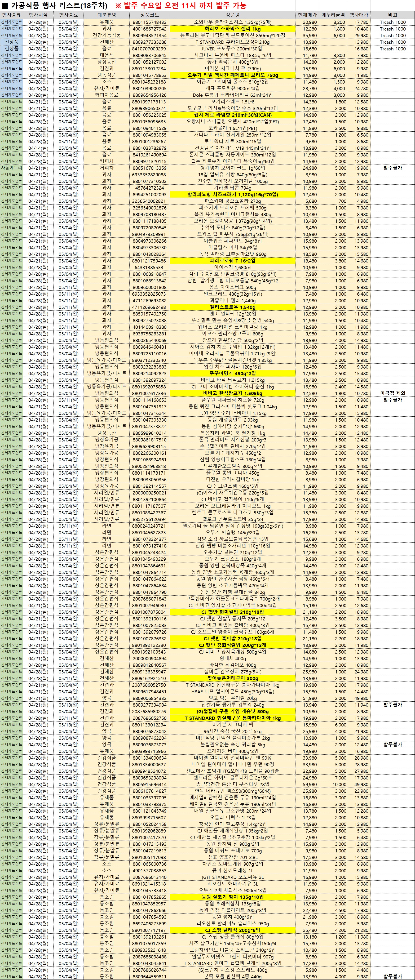Select product cell '큐피 참깨드레싱 1L'

point(233,870)
